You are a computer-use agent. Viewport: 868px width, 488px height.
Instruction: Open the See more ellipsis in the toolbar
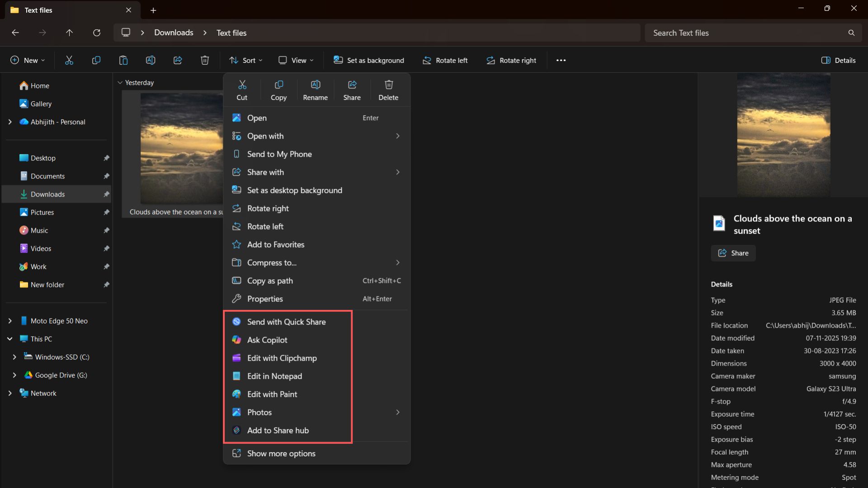click(561, 60)
